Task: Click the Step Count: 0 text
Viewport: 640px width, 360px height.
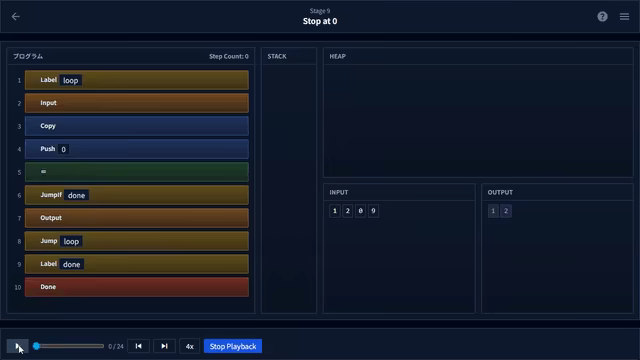Action: tap(229, 56)
